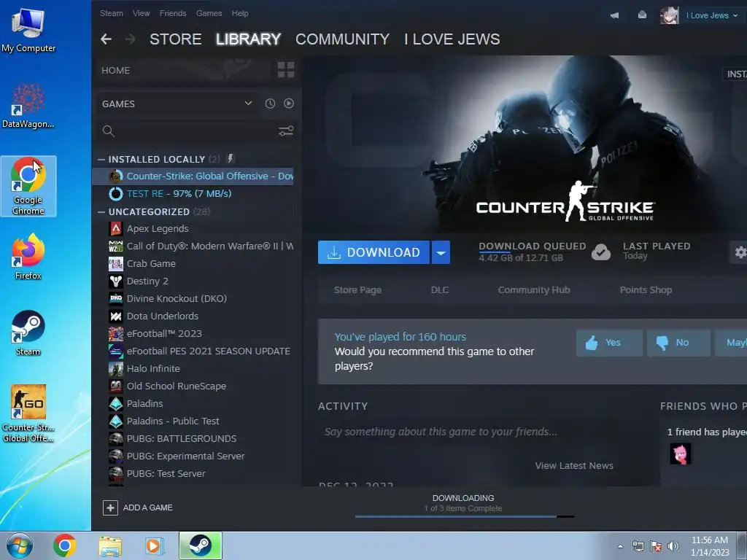
Task: Open the download options arrow
Action: tap(441, 252)
